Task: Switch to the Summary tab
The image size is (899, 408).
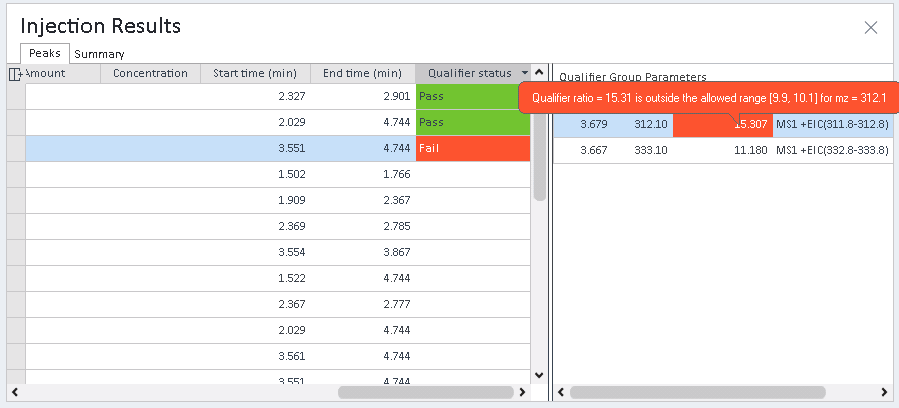Action: [99, 54]
